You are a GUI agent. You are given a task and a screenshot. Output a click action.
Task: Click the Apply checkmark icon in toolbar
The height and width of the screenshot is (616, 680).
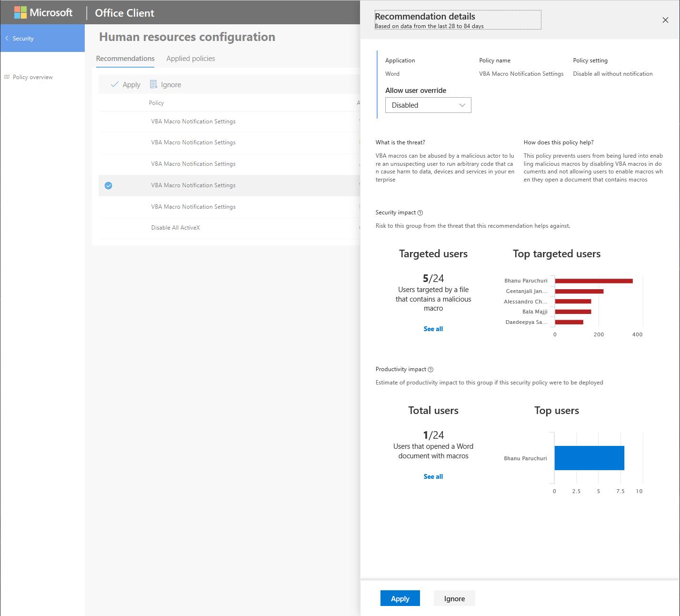[x=114, y=84]
